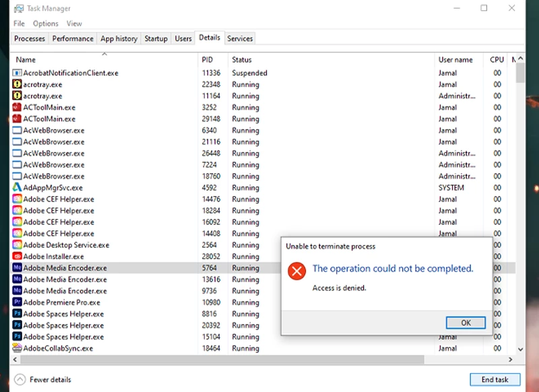Click icon of acrotray.exe with PID 22348

coord(17,84)
